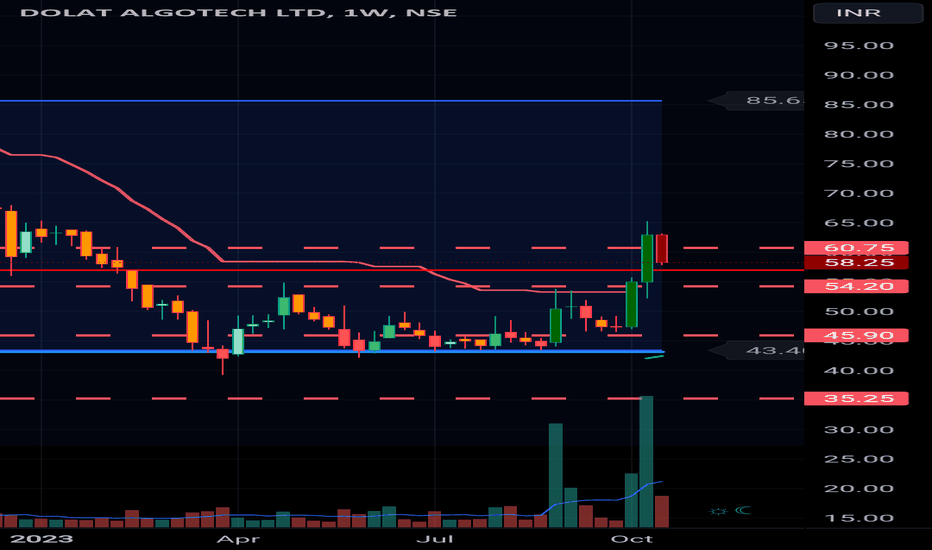
Task: Click the crescent moon session icon
Action: coord(743,510)
